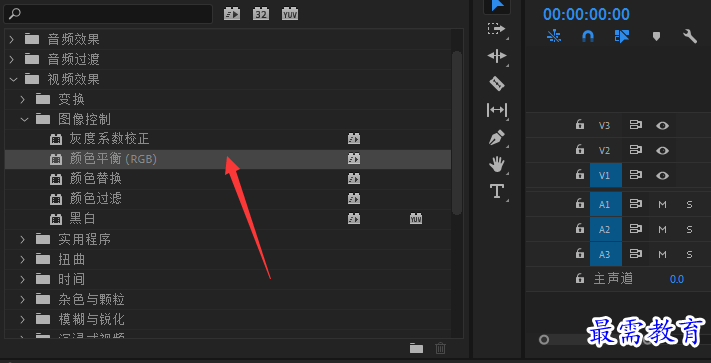Toggle V1 track targeting button
The image size is (711, 363).
pyautogui.click(x=606, y=175)
